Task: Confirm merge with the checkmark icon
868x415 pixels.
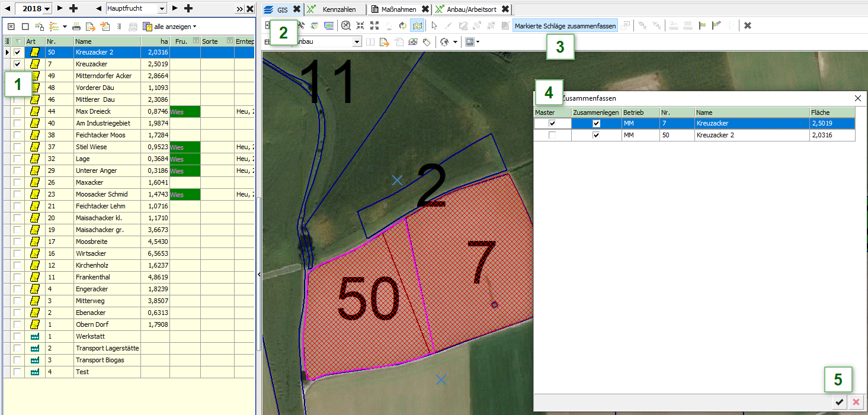Action: tap(839, 403)
